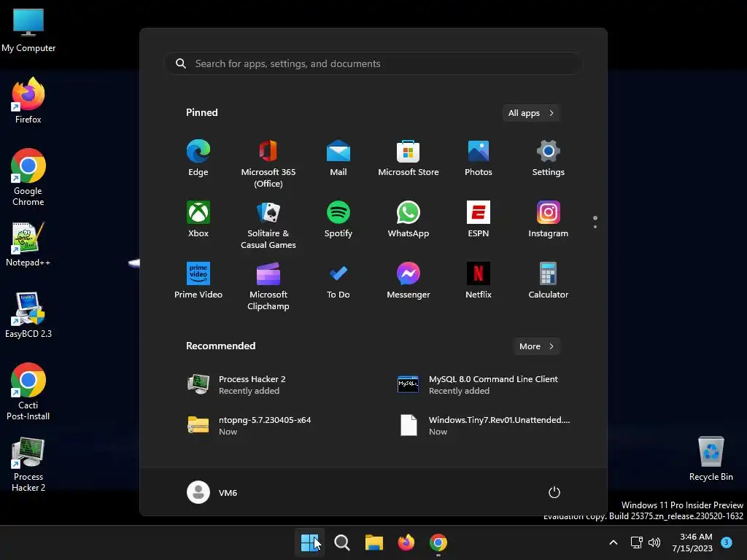Open Messenger
This screenshot has width=747, height=560.
pos(409,281)
